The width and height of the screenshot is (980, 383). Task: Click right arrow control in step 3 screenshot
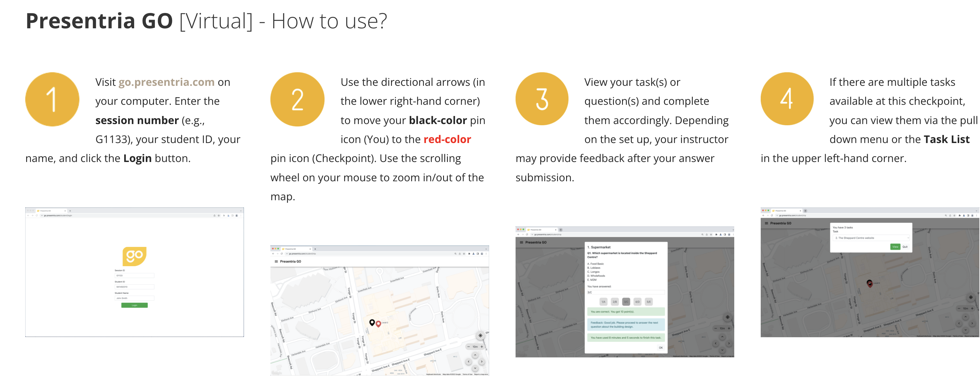[x=729, y=344]
